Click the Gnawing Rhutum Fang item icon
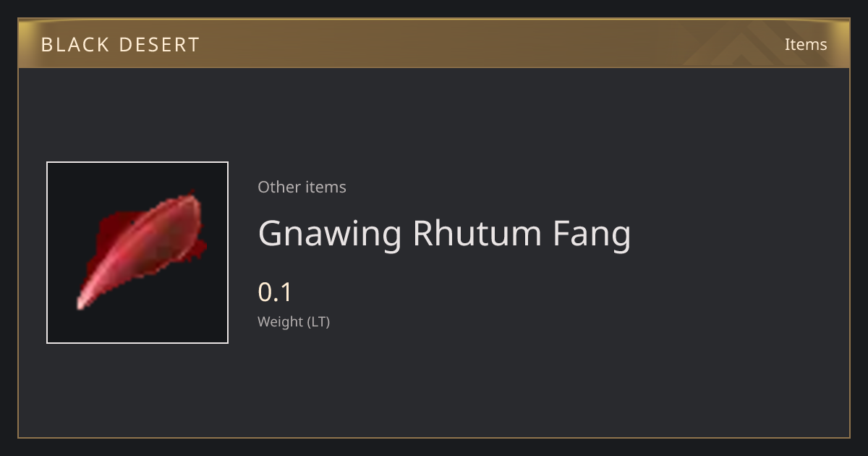 click(137, 253)
